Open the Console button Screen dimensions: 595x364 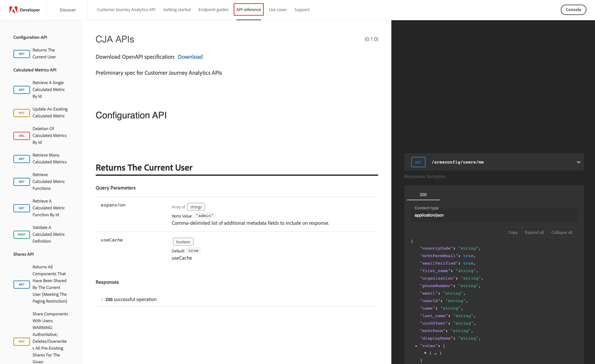[573, 10]
